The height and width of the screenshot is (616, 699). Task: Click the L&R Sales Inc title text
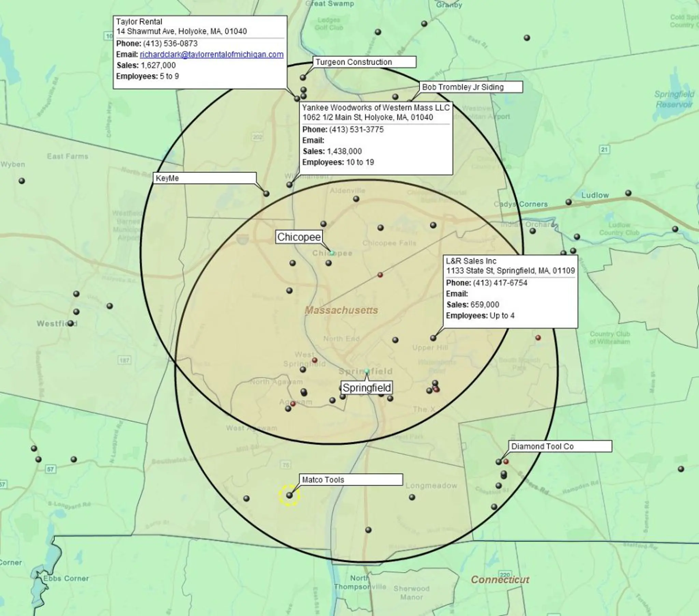(x=471, y=261)
